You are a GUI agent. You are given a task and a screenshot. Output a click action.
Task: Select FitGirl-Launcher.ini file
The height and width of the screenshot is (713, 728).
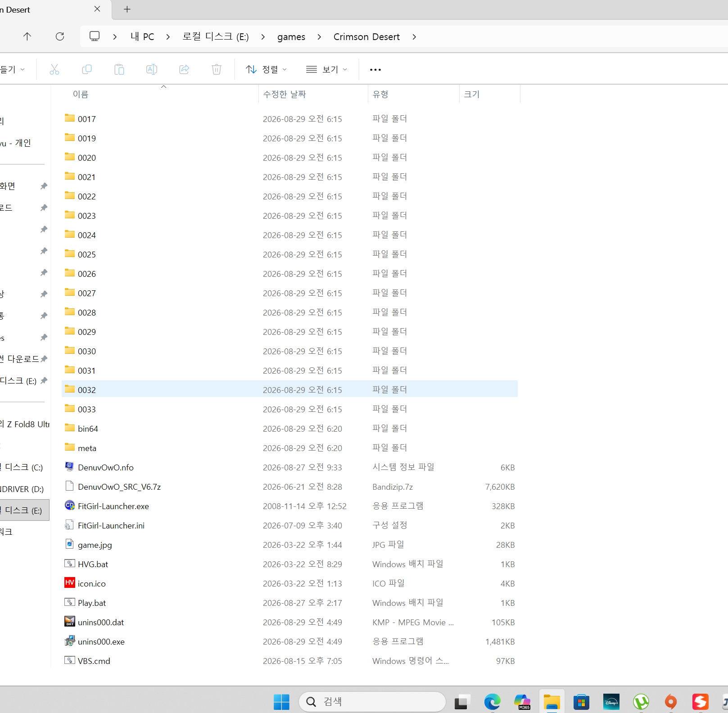(111, 525)
